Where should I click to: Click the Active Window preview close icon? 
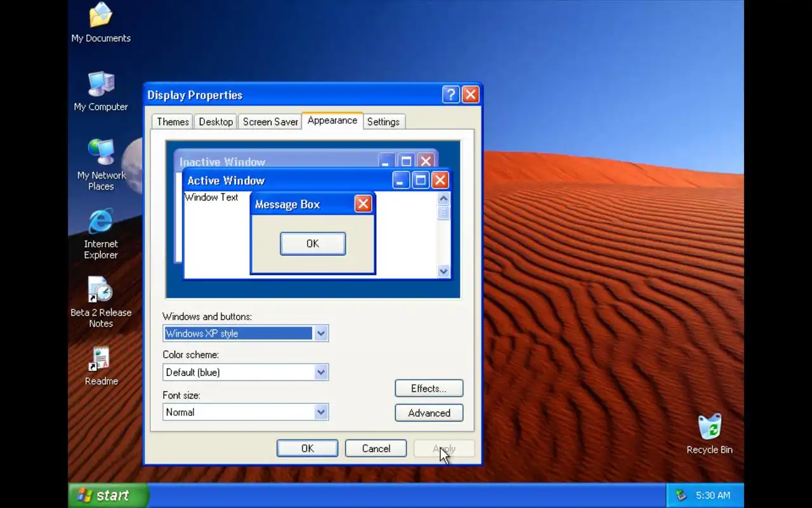440,180
